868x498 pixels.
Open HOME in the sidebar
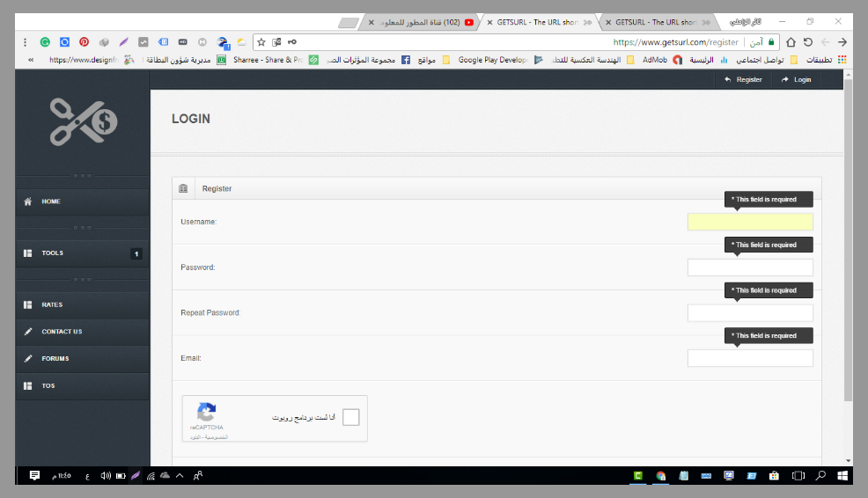[83, 201]
